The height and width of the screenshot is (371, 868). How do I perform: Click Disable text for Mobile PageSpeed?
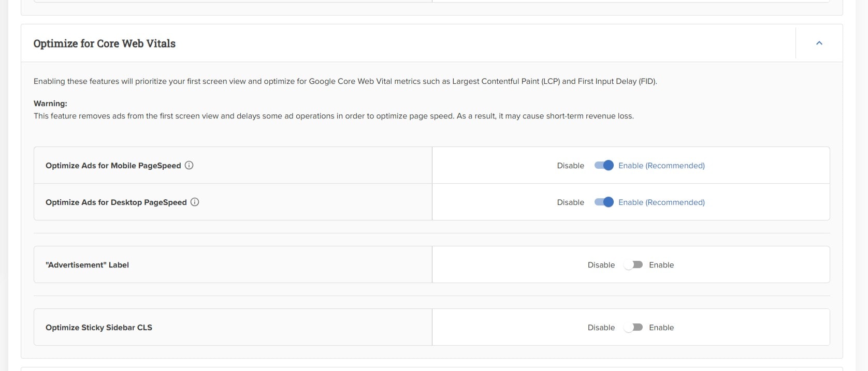[570, 166]
